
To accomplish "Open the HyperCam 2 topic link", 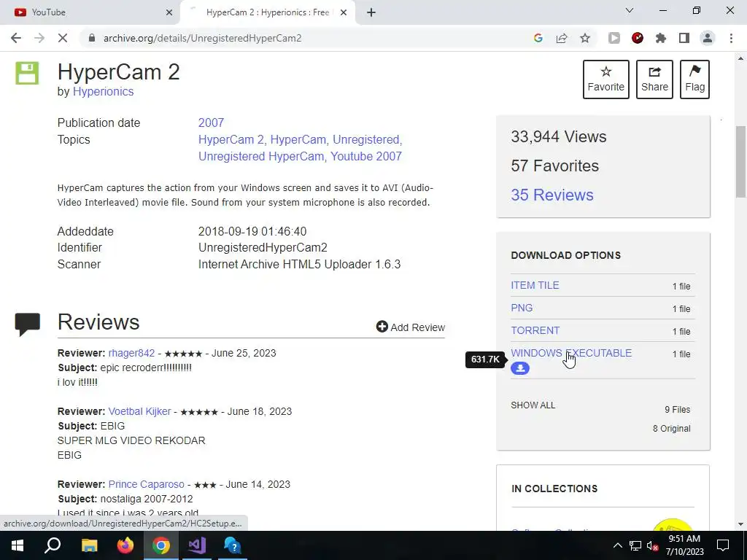I will [x=231, y=139].
